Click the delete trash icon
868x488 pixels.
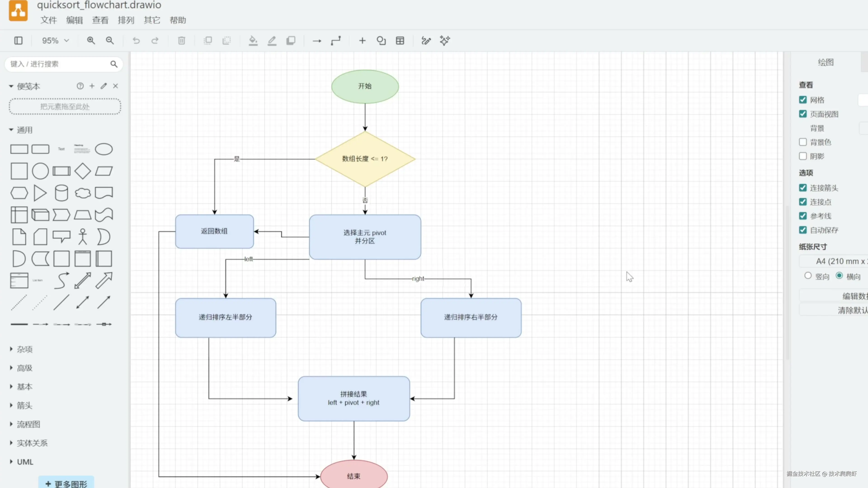pyautogui.click(x=181, y=41)
